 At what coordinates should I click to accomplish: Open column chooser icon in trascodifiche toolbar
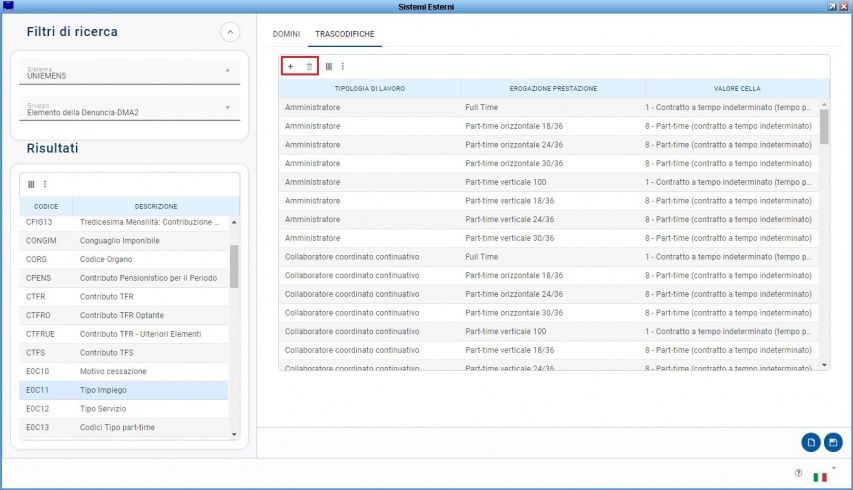(329, 66)
